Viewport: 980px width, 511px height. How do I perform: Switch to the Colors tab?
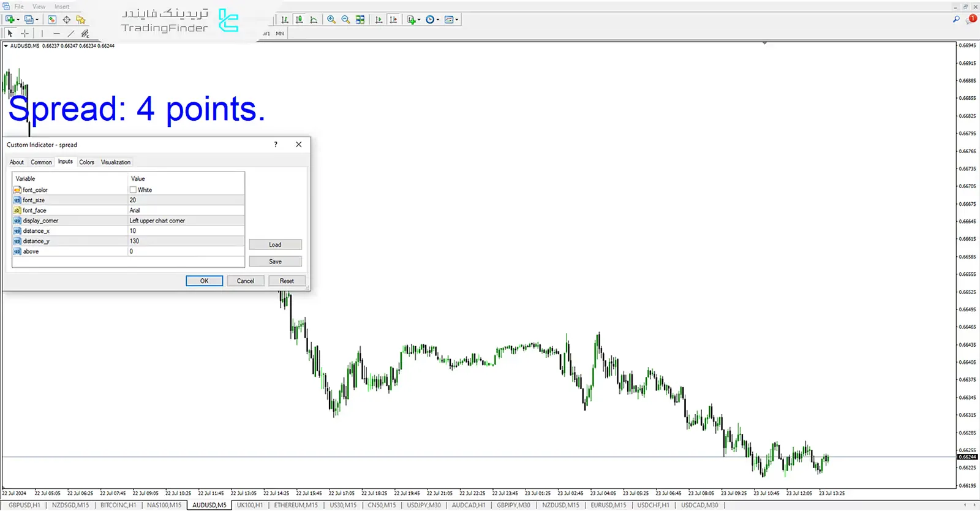(87, 162)
